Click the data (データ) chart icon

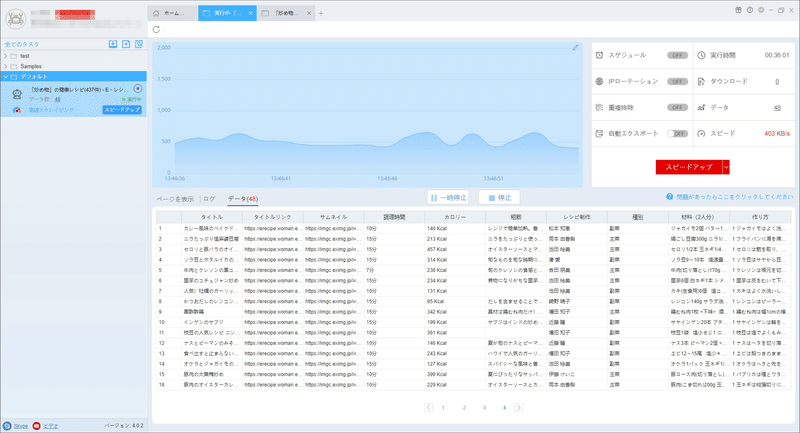coord(702,108)
